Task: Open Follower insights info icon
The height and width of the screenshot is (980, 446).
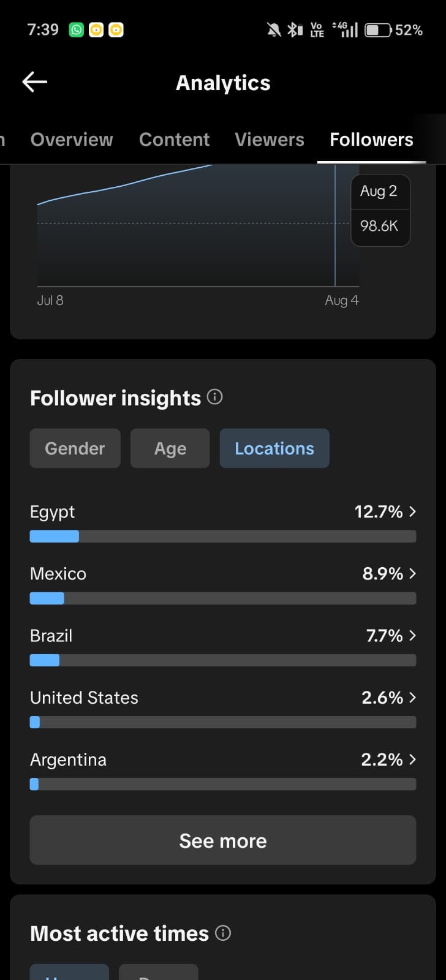Action: (214, 397)
